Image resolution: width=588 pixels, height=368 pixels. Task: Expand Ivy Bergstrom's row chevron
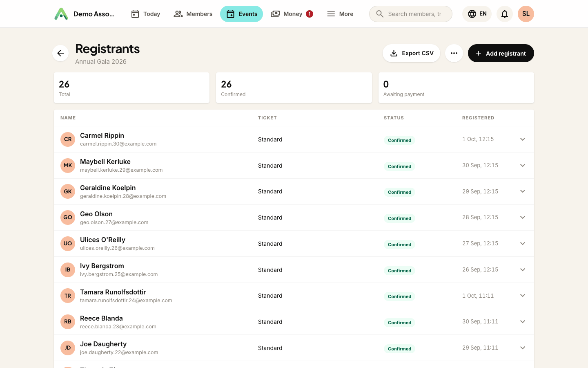(523, 270)
